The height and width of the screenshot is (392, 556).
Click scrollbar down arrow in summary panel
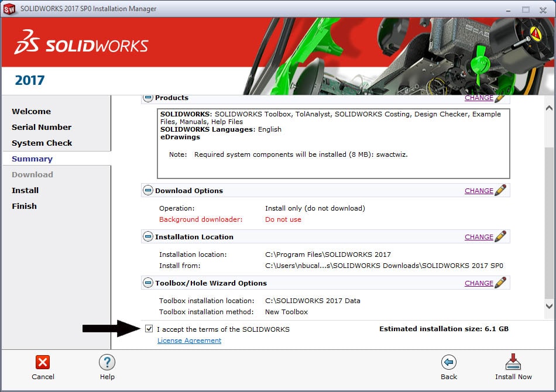(549, 306)
